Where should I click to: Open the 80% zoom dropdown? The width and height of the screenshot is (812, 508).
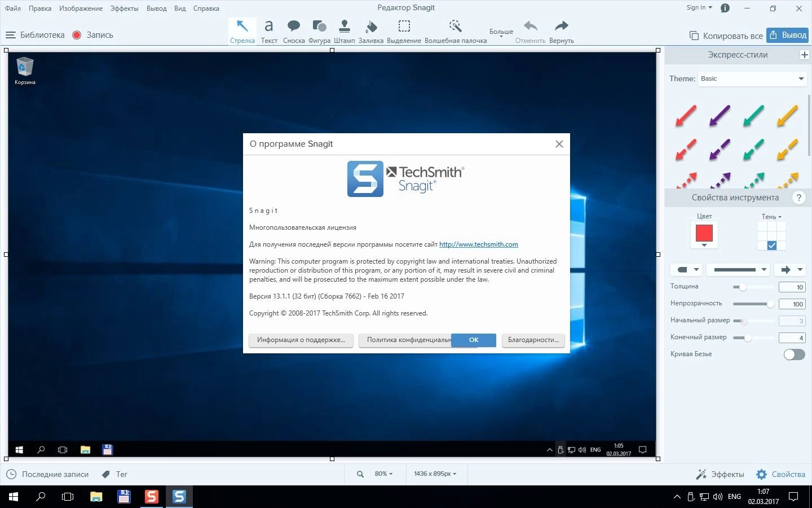pos(383,474)
